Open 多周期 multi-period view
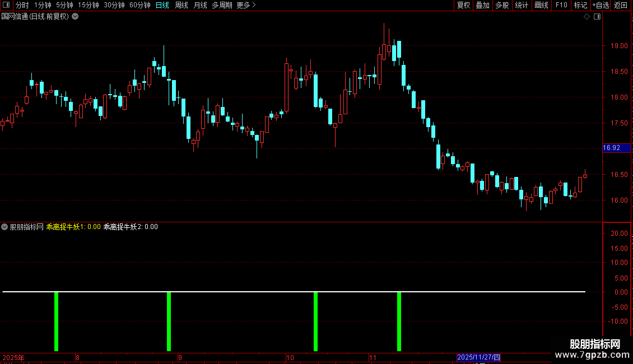Screen dimensions: 633x364 [222, 5]
